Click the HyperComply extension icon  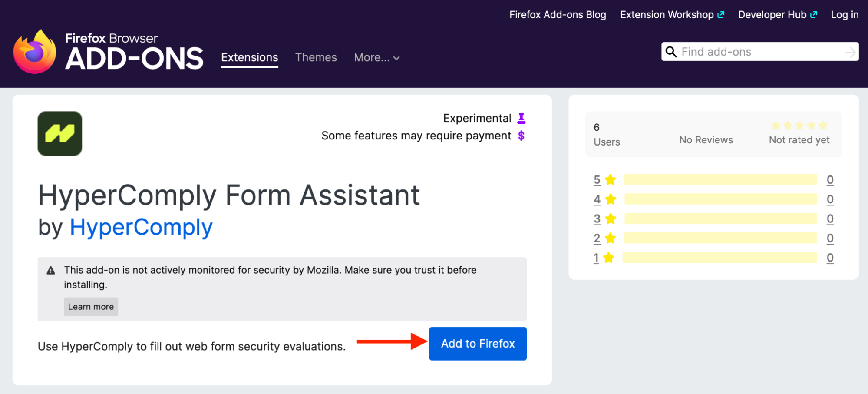(60, 133)
